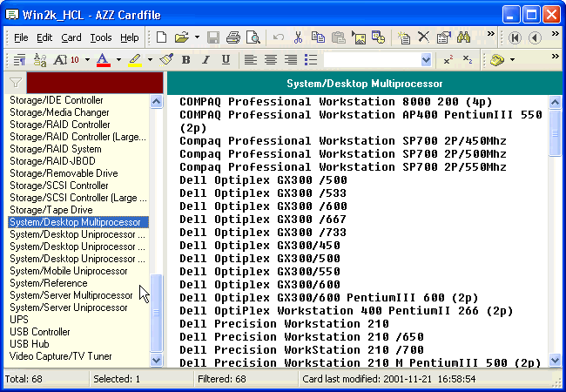Open the Help menu

click(x=130, y=37)
